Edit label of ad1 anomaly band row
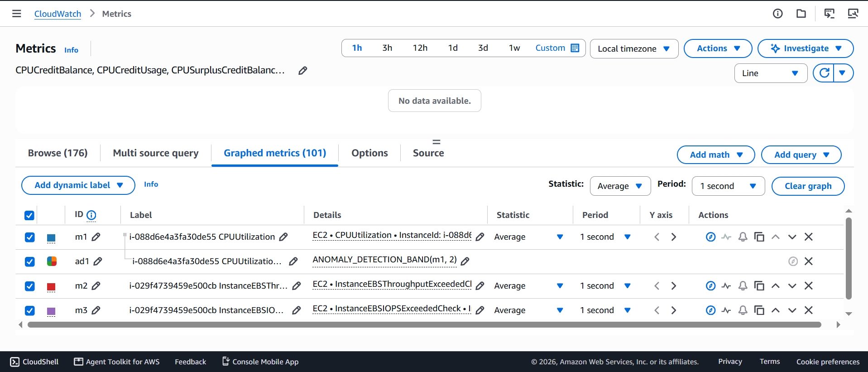The height and width of the screenshot is (372, 868). click(x=293, y=261)
